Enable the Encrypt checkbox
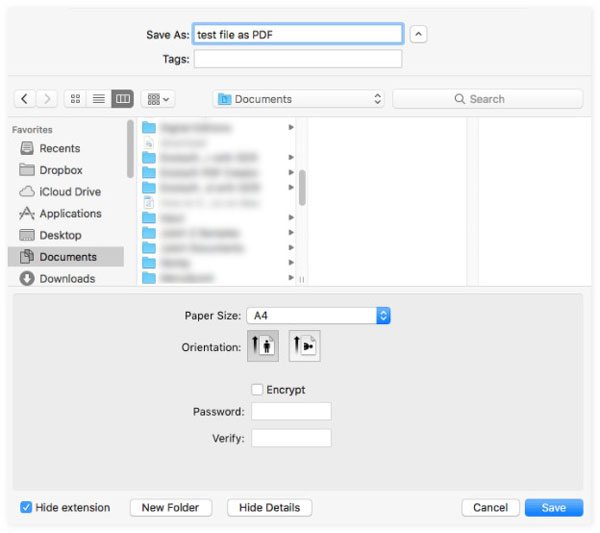 [x=257, y=390]
